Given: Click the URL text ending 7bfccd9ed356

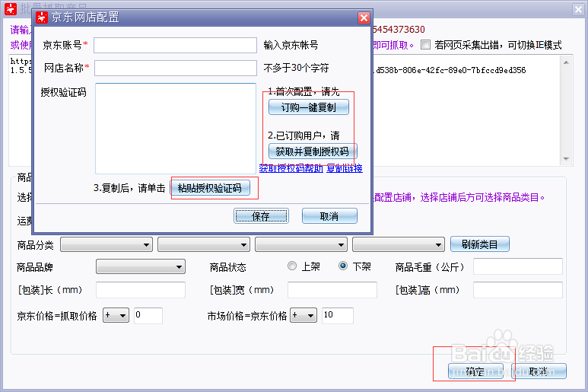Looking at the screenshot, I should click(x=450, y=70).
